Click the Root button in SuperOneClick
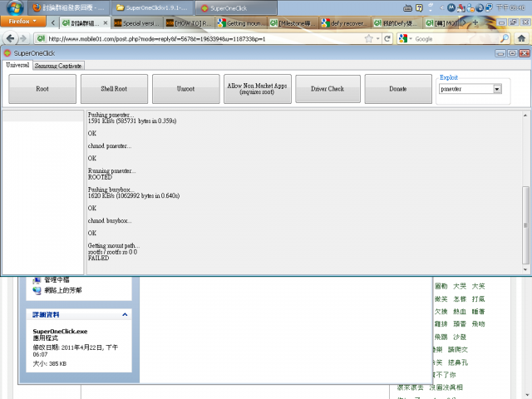532x399 pixels. point(42,89)
